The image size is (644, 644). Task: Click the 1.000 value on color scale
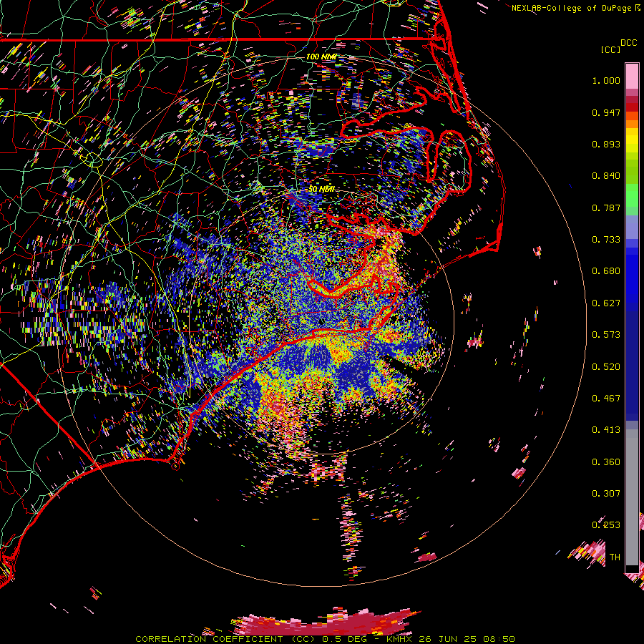(606, 80)
